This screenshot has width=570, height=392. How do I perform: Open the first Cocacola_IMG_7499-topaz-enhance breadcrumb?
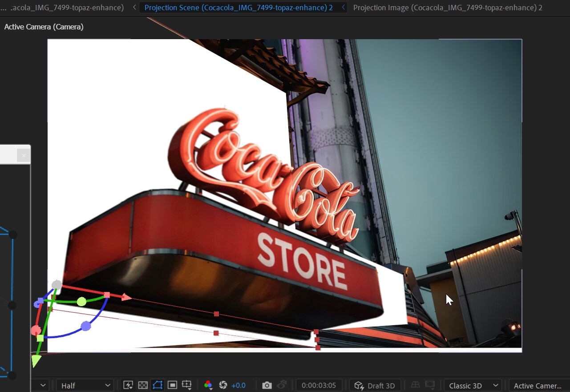coord(67,8)
